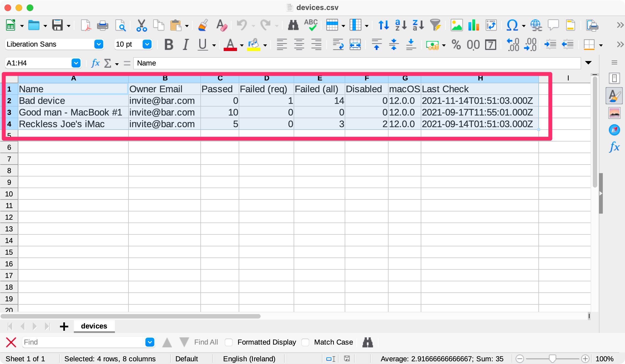Viewport: 625px width, 364px height.
Task: Click the Cut scissors icon
Action: point(142,26)
